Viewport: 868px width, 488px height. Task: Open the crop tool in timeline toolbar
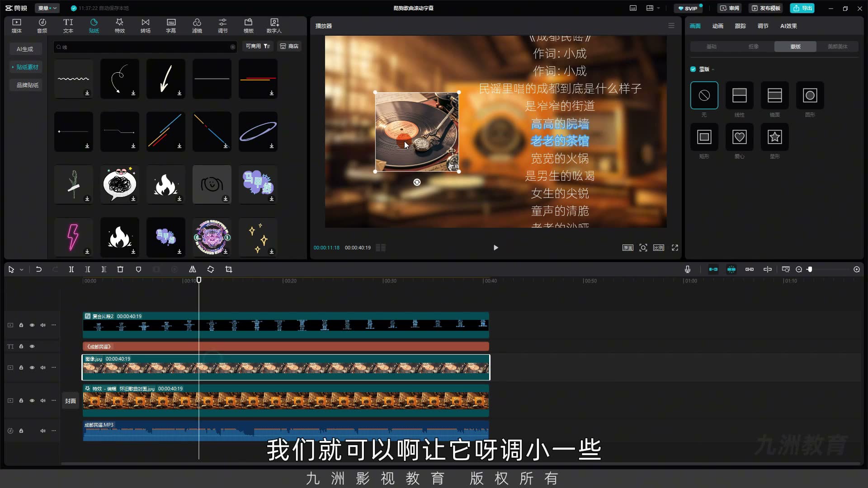tap(229, 269)
